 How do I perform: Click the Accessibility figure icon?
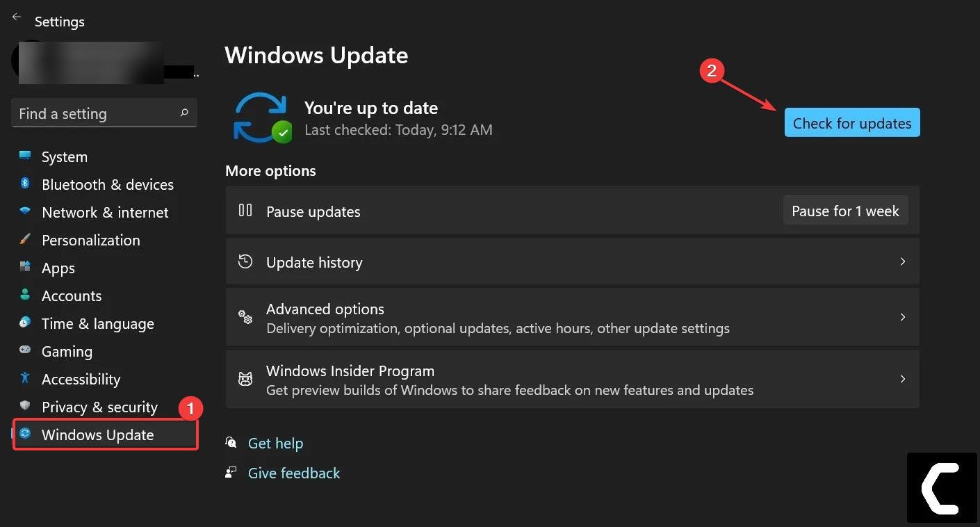pyautogui.click(x=25, y=378)
